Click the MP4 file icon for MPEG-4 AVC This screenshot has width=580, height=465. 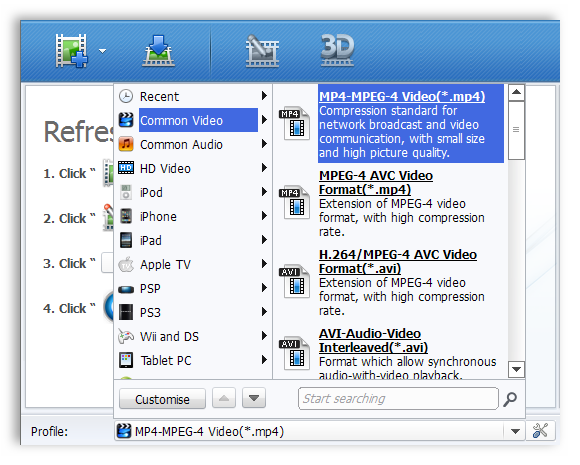pos(295,203)
